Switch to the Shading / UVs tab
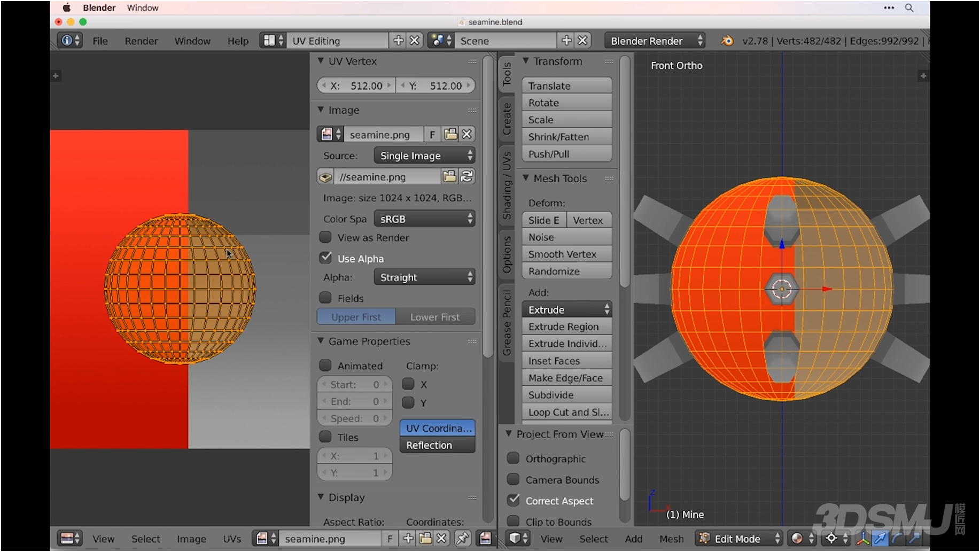980x552 pixels. tap(507, 185)
